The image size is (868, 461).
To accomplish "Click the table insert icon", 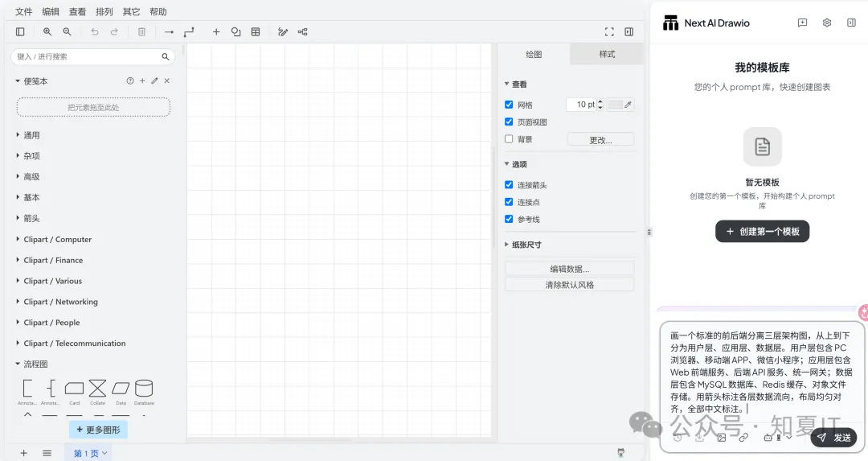I will [x=256, y=32].
